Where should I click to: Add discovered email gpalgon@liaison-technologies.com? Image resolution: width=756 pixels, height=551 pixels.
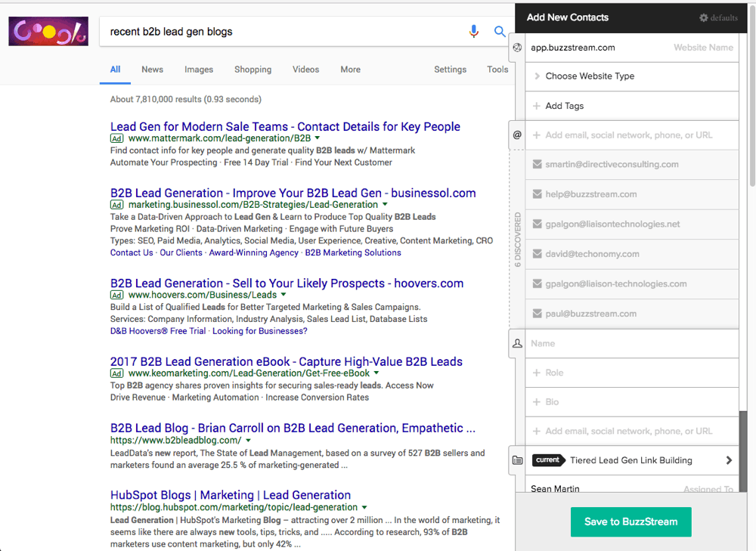point(631,284)
